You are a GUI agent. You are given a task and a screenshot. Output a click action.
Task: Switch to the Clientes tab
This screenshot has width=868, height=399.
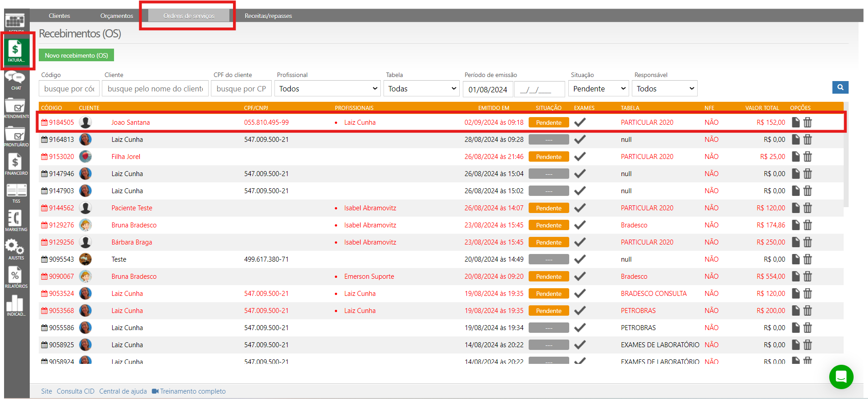[x=59, y=16]
